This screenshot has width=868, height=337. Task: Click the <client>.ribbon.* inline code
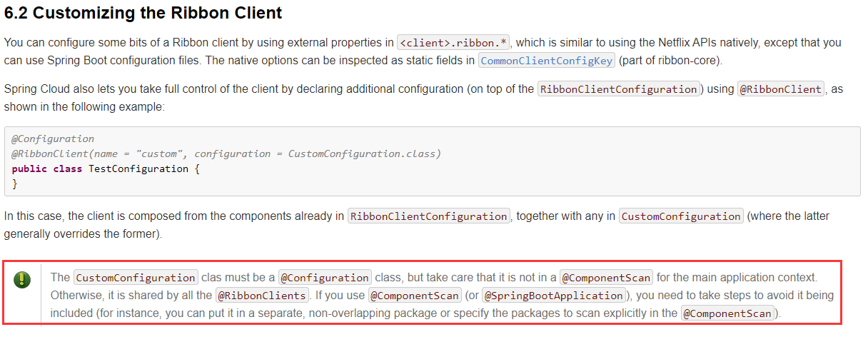(x=453, y=42)
